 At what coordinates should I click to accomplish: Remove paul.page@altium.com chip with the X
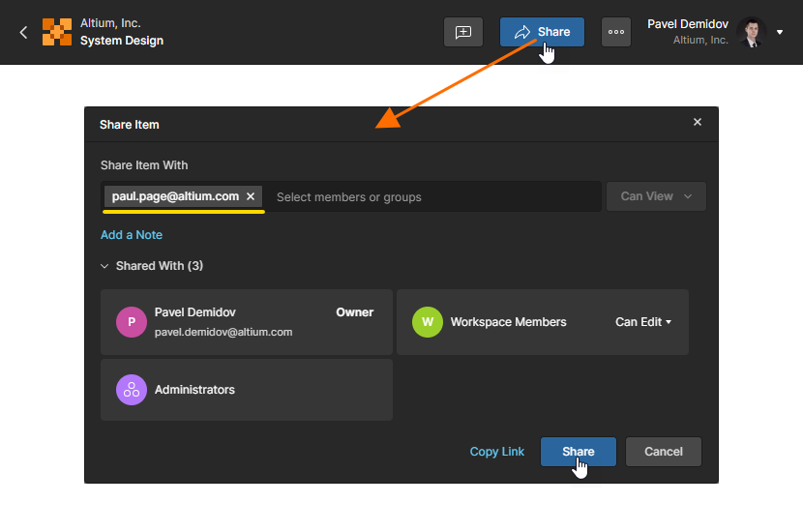pos(251,196)
